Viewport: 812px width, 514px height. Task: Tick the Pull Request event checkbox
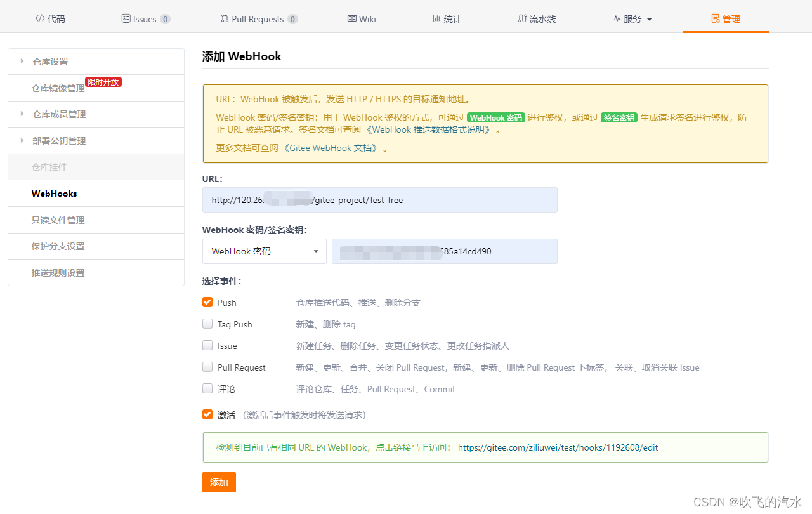click(x=207, y=367)
